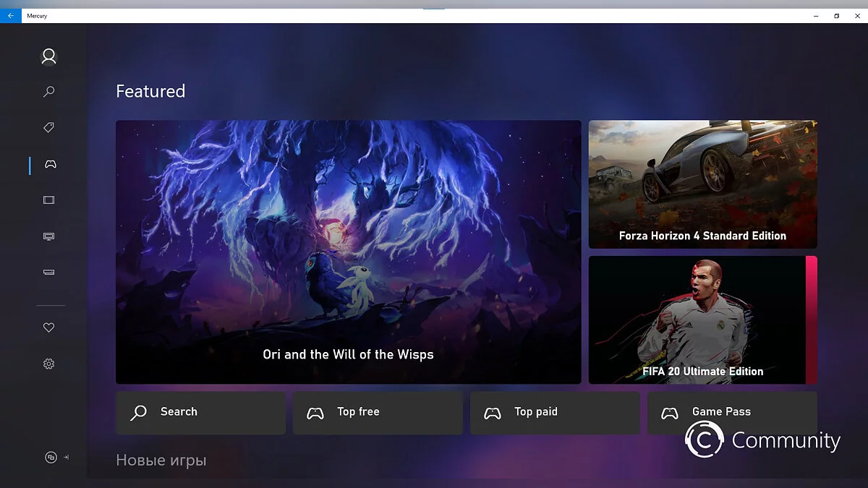
Task: Open the Top free tile
Action: click(x=378, y=413)
